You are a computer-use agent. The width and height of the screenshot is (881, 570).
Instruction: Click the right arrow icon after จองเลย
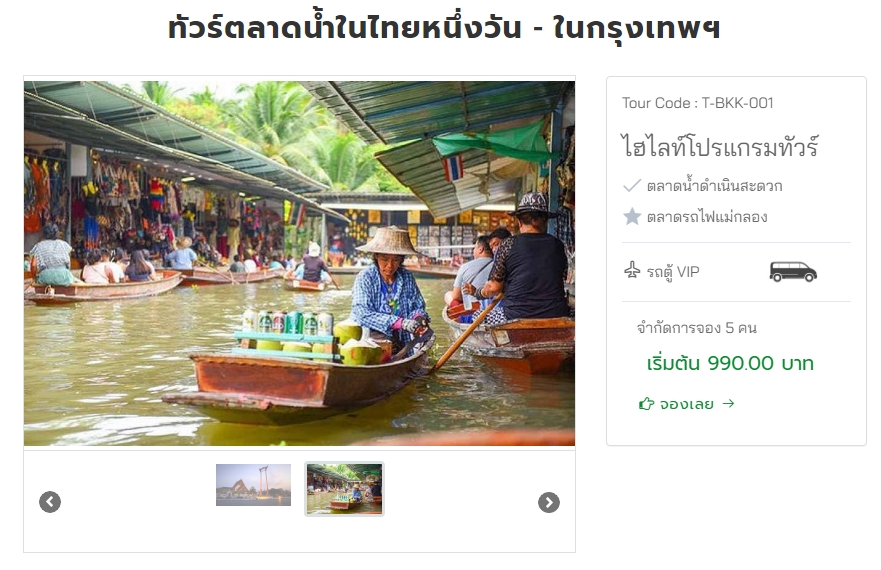(728, 403)
